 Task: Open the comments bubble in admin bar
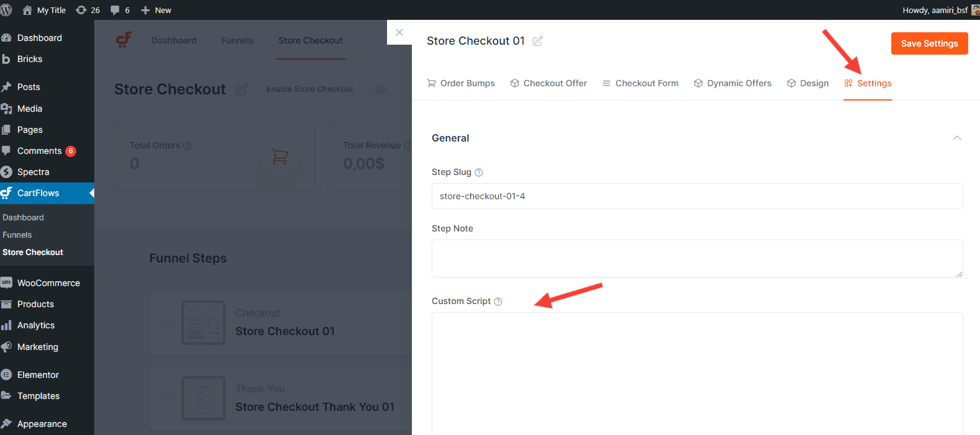point(120,10)
